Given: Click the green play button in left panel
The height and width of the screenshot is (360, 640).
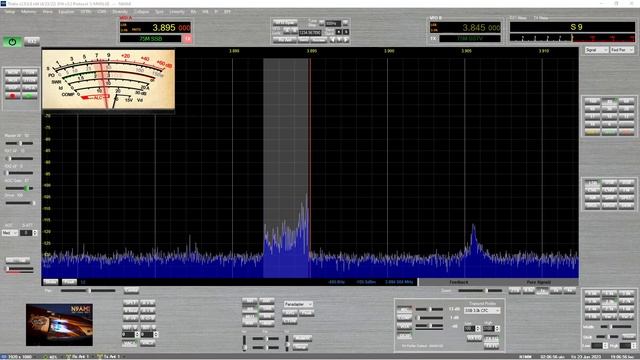Looking at the screenshot, I should (x=29, y=96).
